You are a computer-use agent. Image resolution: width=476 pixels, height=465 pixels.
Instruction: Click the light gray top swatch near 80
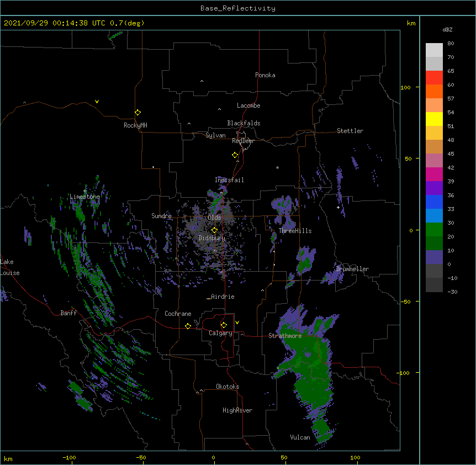click(x=434, y=50)
